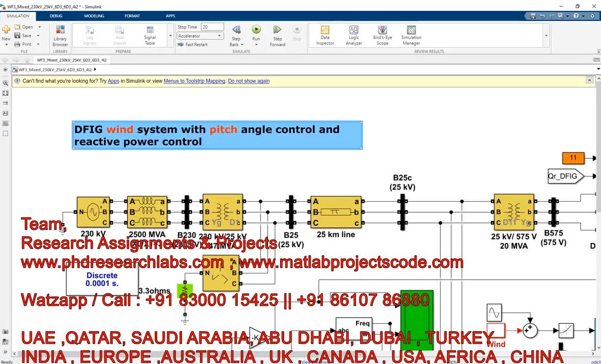Viewport: 601px width, 364px height.
Task: Toggle the Fast Restart option
Action: [192, 45]
